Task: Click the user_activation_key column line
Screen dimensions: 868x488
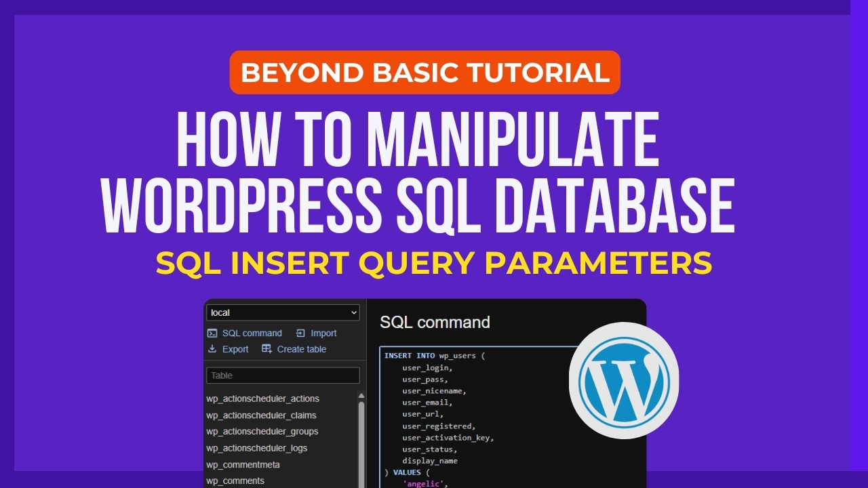Action: coord(448,438)
